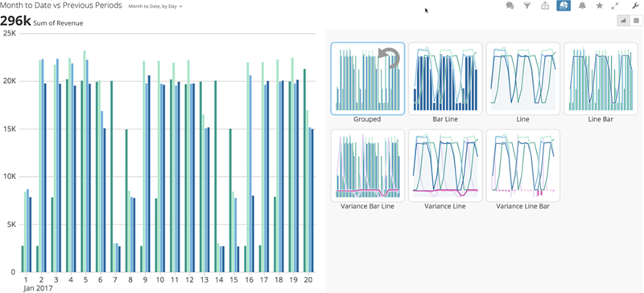The width and height of the screenshot is (644, 293).
Task: Select the Grouped chart thumbnail
Action: 368,79
